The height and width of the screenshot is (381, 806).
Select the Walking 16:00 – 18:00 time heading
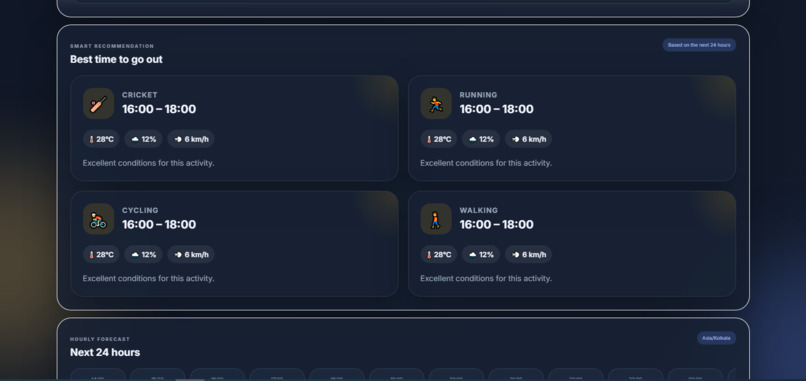(x=497, y=225)
